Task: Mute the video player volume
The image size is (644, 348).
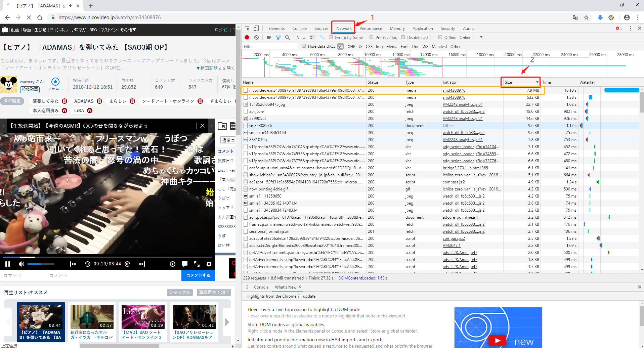Action: (x=22, y=264)
